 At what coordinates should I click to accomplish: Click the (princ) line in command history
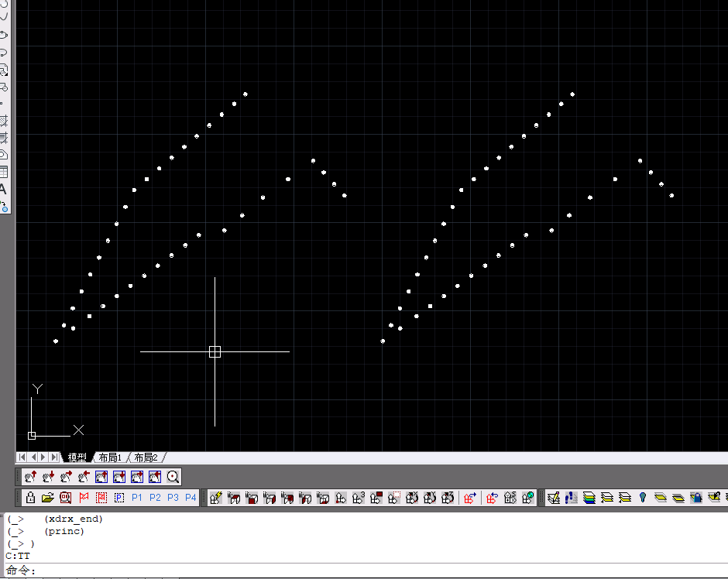64,531
